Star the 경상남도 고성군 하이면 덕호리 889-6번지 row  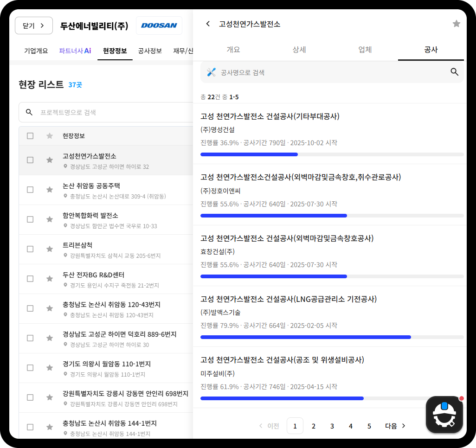pyautogui.click(x=50, y=338)
